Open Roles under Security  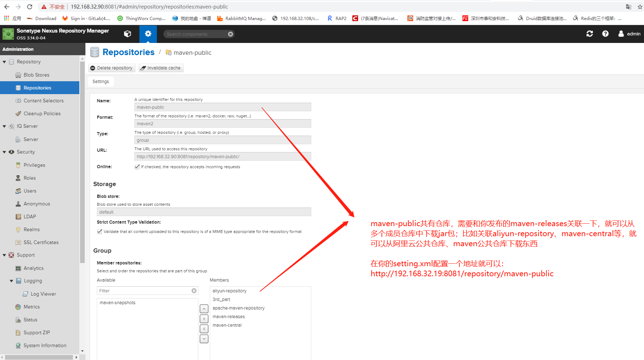click(29, 178)
